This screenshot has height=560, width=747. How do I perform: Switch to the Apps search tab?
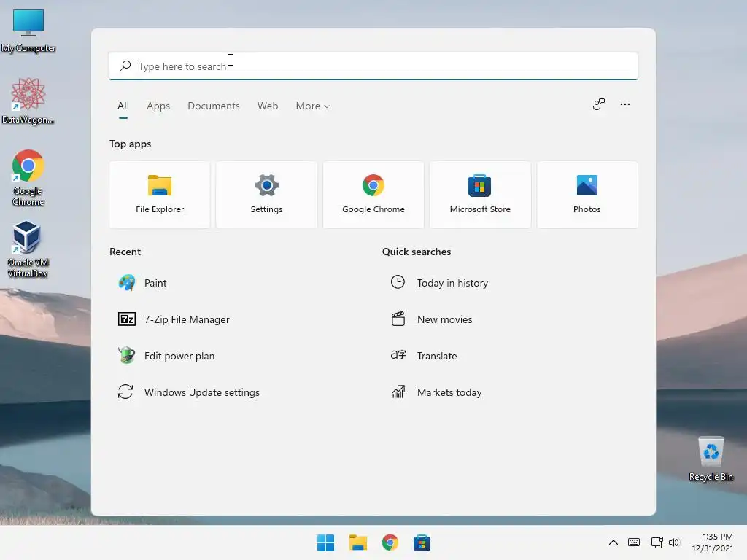pyautogui.click(x=158, y=106)
